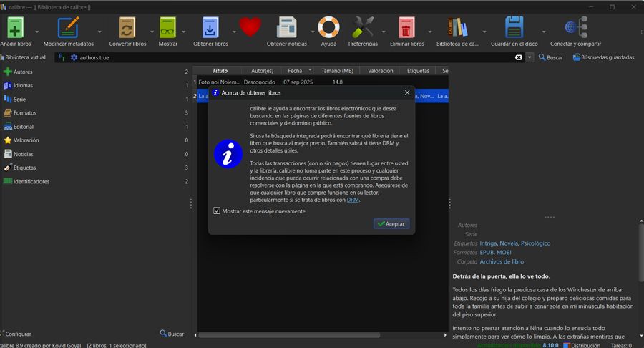Select Autores in the tag browser
Image resolution: width=644 pixels, height=348 pixels.
pyautogui.click(x=22, y=72)
